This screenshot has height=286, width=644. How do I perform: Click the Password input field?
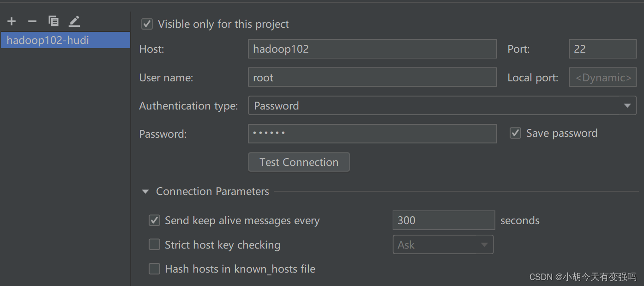coord(372,134)
